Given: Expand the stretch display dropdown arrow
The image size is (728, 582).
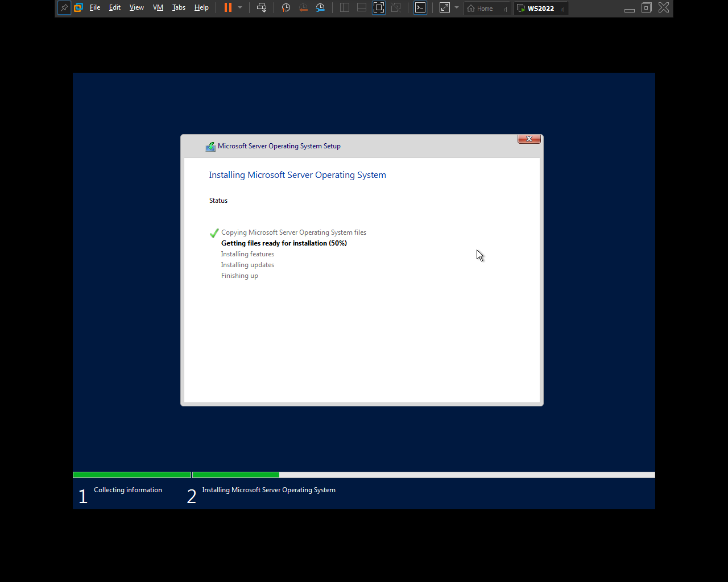Looking at the screenshot, I should tap(457, 8).
